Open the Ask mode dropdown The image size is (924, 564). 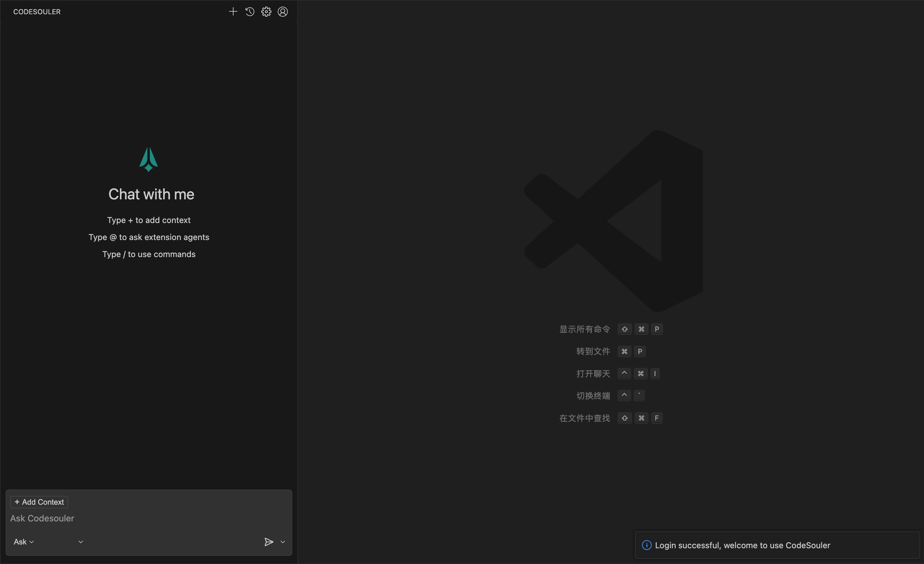pyautogui.click(x=24, y=542)
